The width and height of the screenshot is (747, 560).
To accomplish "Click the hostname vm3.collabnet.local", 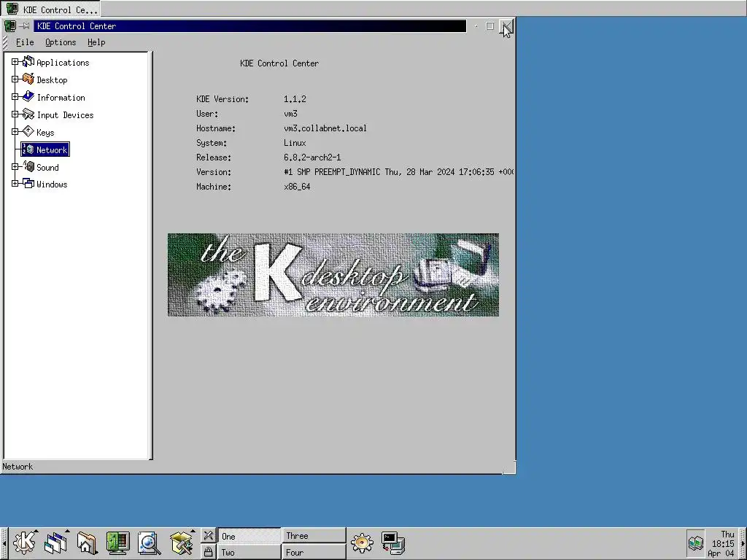I will pyautogui.click(x=325, y=128).
